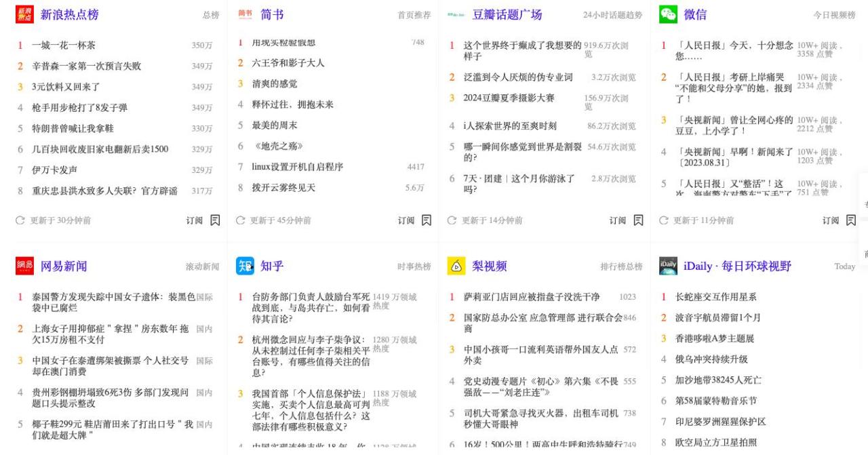868x455 pixels.
Task: Click the 豆瓣话题广场 logo icon
Action: point(456,14)
